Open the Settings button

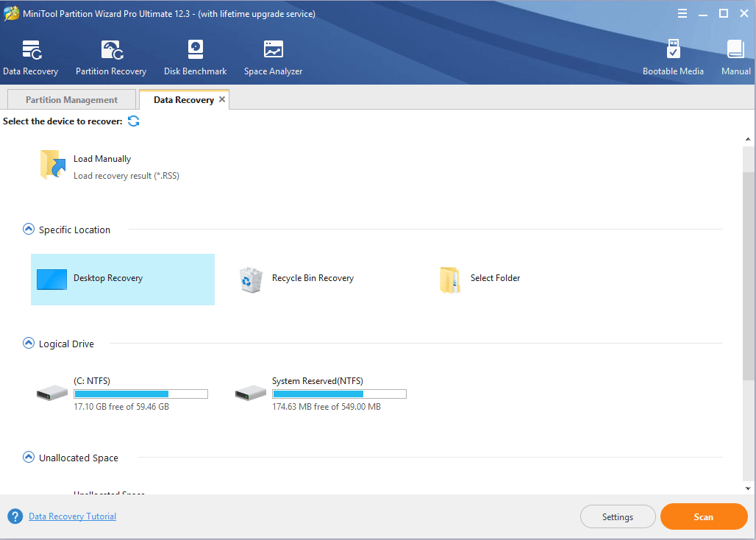pyautogui.click(x=618, y=516)
